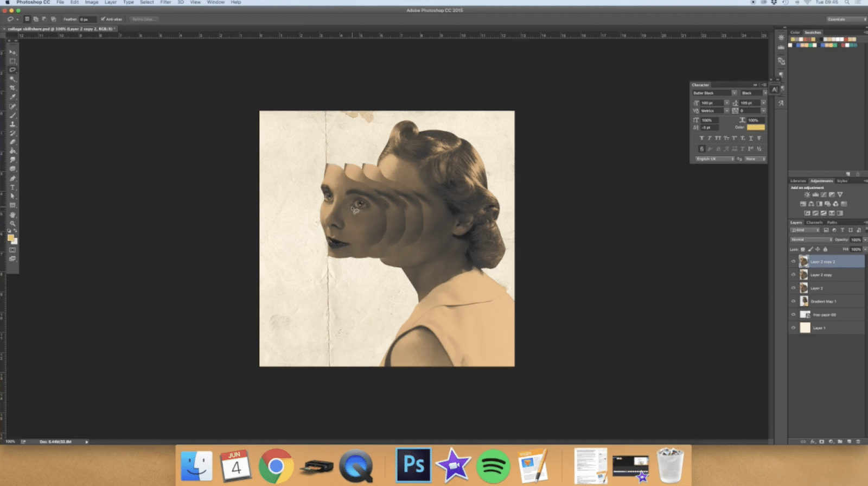Add a Brightness/Contrast adjustment

click(807, 194)
